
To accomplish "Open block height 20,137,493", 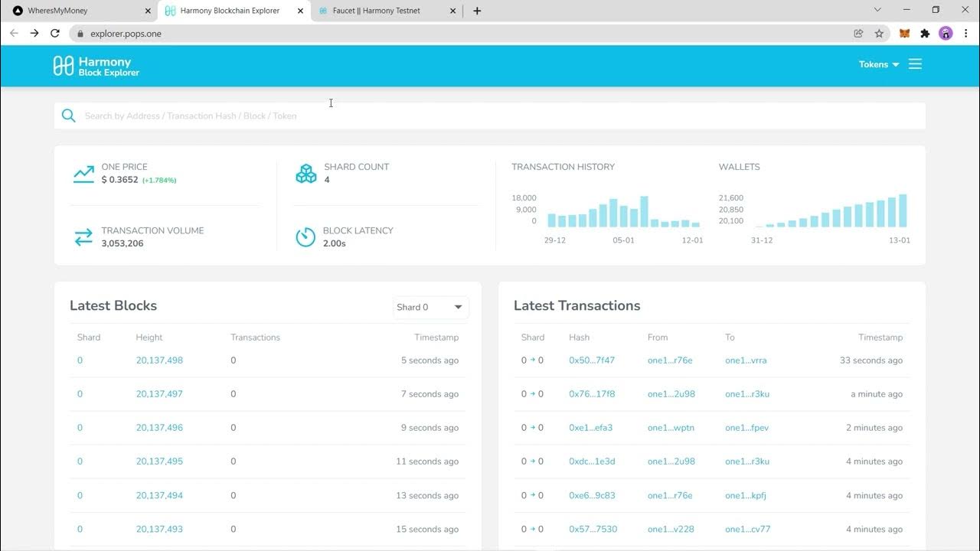I will 159,529.
